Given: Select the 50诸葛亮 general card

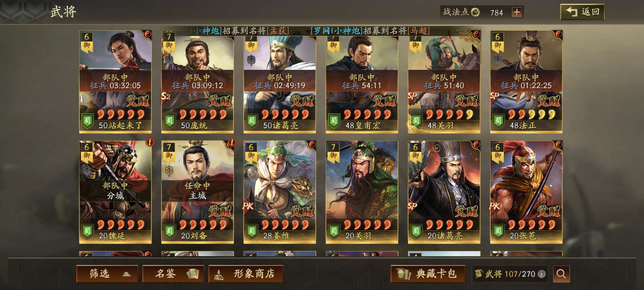Looking at the screenshot, I should tap(280, 82).
